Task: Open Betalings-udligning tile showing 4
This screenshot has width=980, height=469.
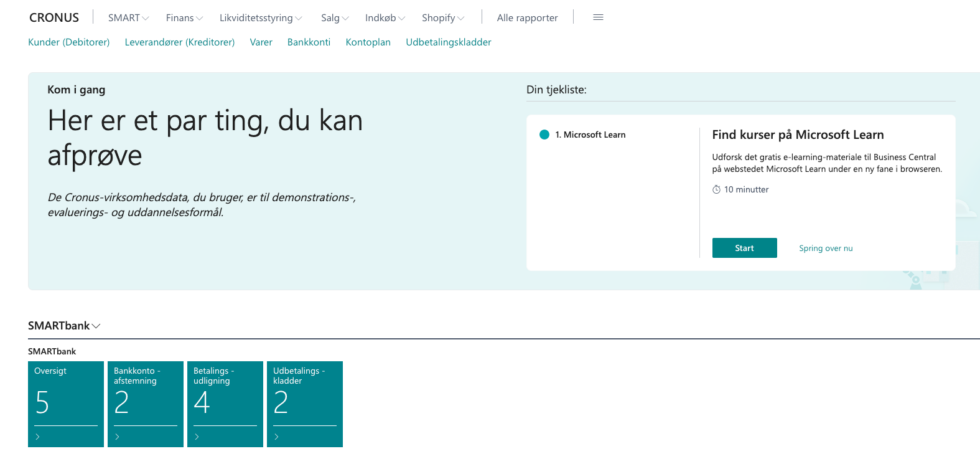Action: point(225,404)
